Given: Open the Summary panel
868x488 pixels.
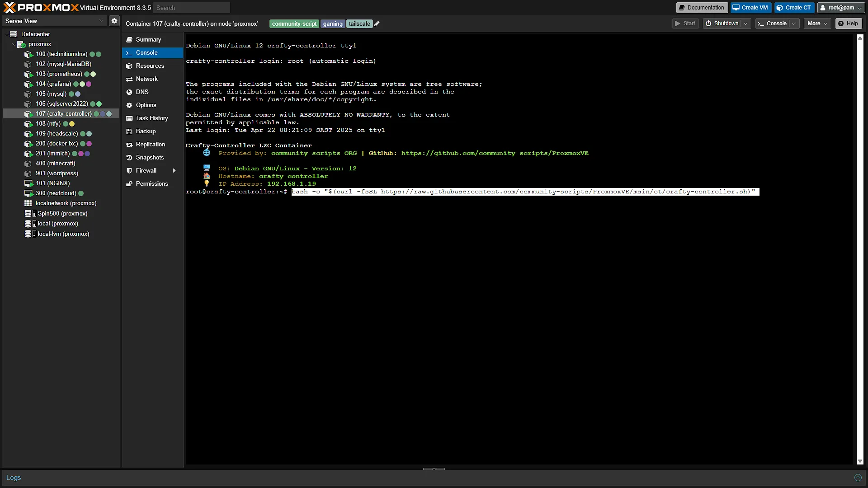Looking at the screenshot, I should [x=152, y=40].
